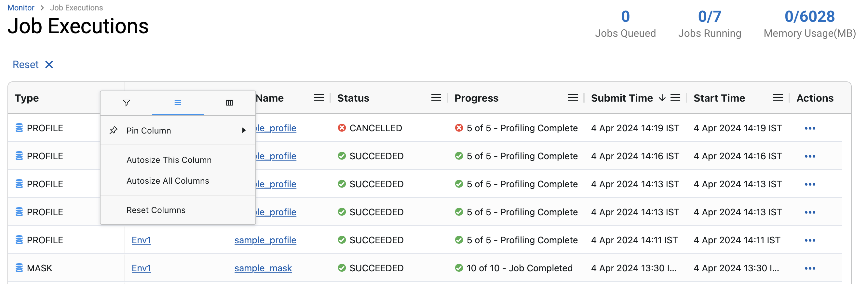Click the profile link in CANCELLED row
868x284 pixels.
276,128
